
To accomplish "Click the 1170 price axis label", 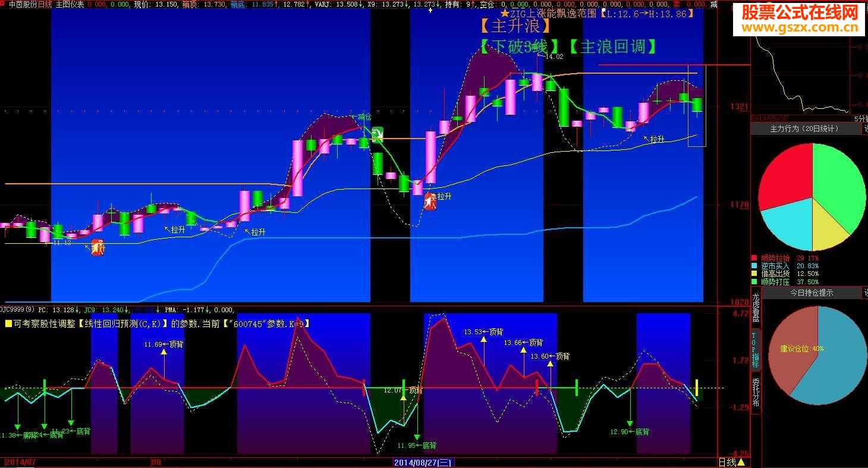I will point(739,205).
